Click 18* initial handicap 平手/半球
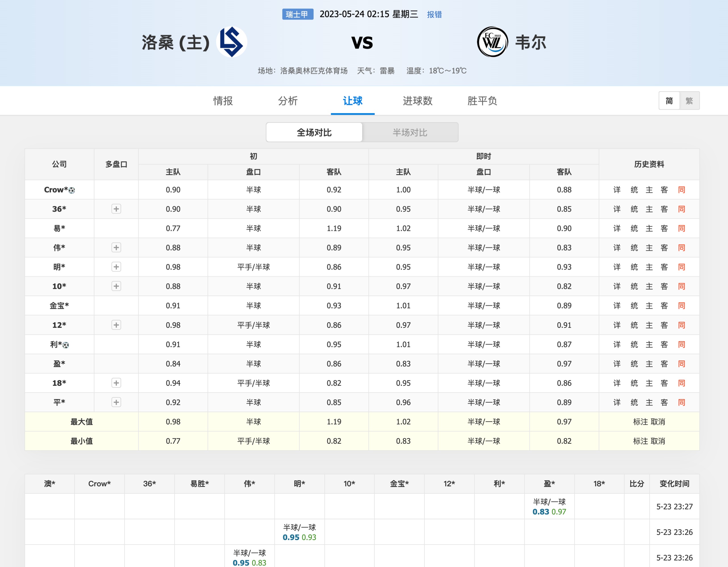 [253, 383]
